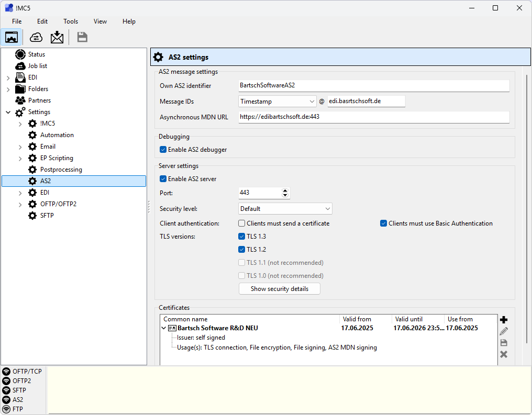Click the Show security details button
Image resolution: width=532 pixels, height=415 pixels.
279,289
